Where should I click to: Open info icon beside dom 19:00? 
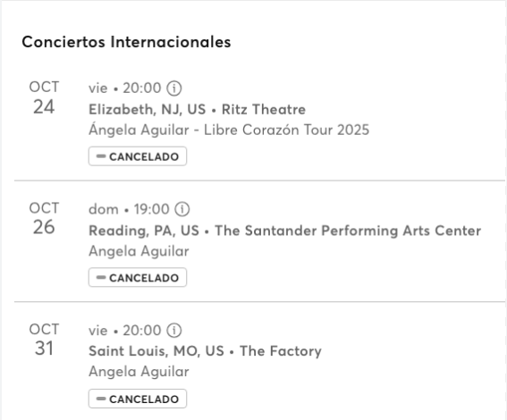[182, 209]
